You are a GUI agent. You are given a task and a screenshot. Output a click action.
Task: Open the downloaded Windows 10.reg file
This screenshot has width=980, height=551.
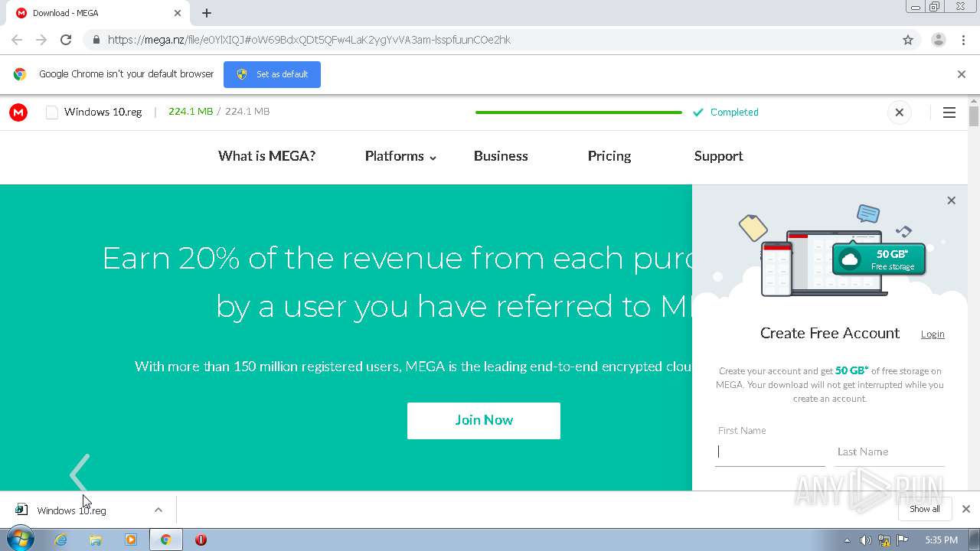[71, 510]
